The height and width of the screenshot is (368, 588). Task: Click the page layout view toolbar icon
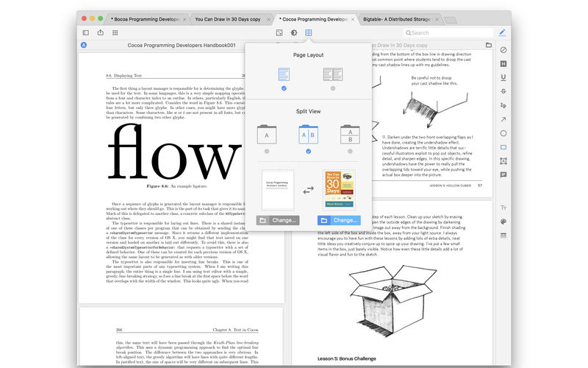pyautogui.click(x=308, y=32)
